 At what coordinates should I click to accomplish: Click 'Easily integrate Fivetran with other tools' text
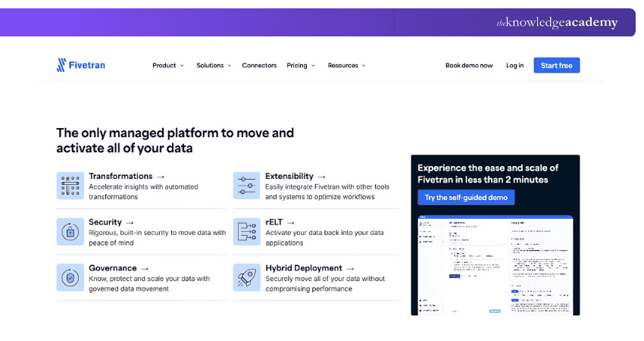click(327, 192)
